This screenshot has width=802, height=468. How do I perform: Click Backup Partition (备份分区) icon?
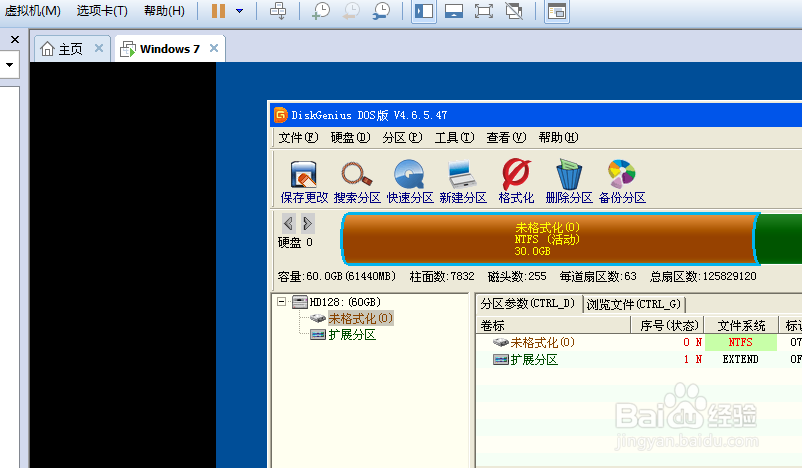(622, 182)
